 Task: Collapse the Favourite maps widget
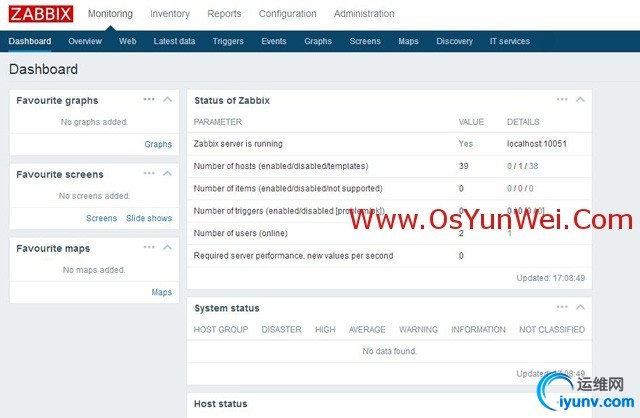pos(167,247)
